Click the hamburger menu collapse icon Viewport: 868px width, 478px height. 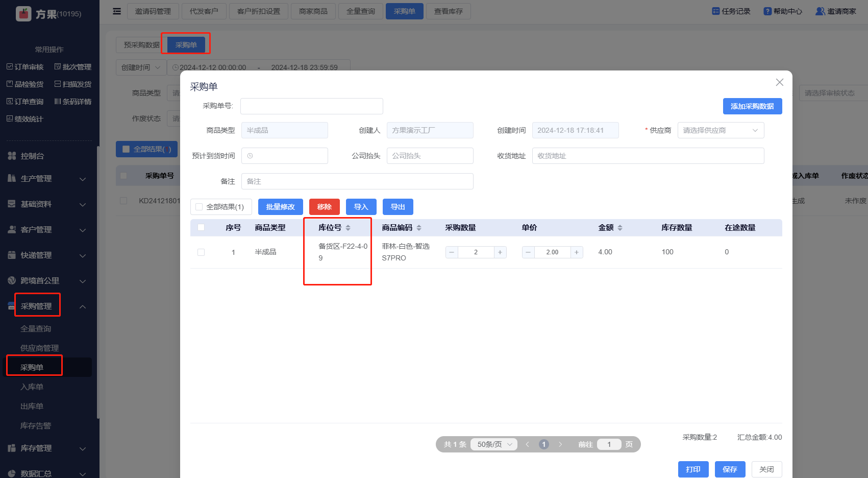117,11
